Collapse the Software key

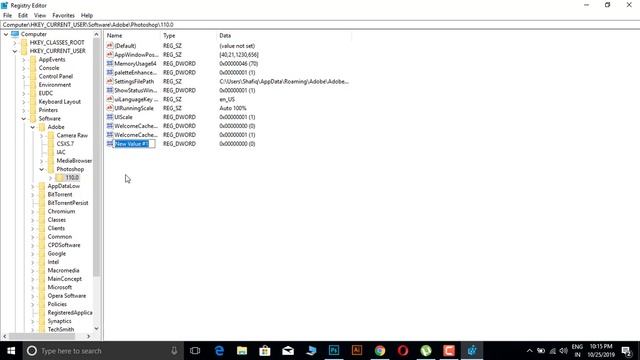(24, 119)
